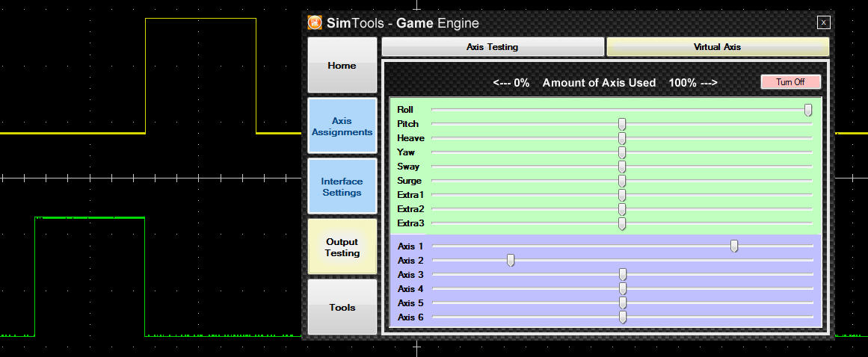The image size is (868, 357).
Task: Click the Axis 6 slider handle
Action: (x=622, y=317)
